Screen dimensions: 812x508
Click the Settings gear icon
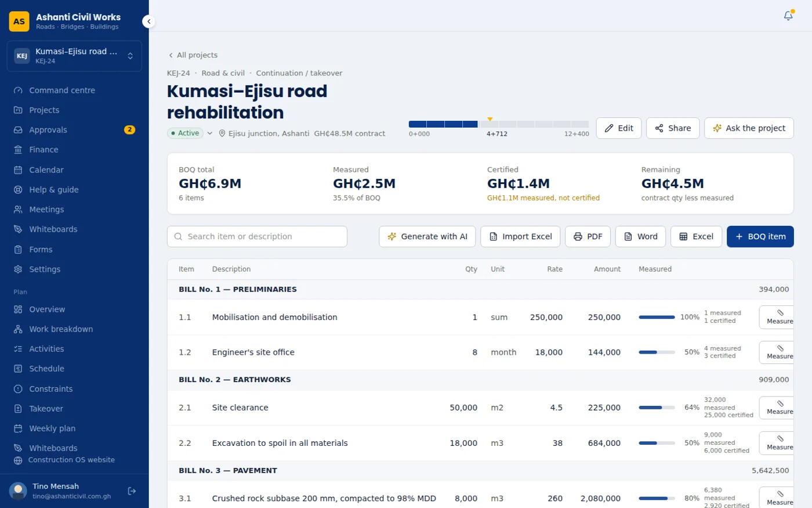coord(18,269)
